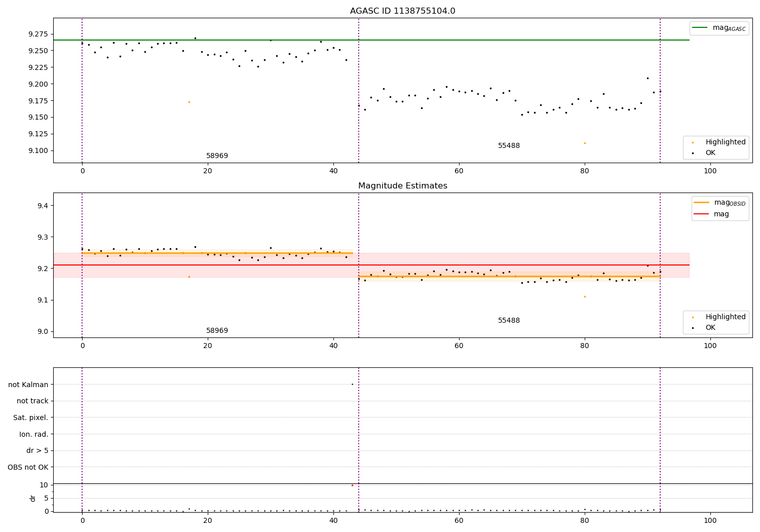The width and height of the screenshot is (760, 532).
Task: Click the 'not track' axis label
Action: coord(32,401)
